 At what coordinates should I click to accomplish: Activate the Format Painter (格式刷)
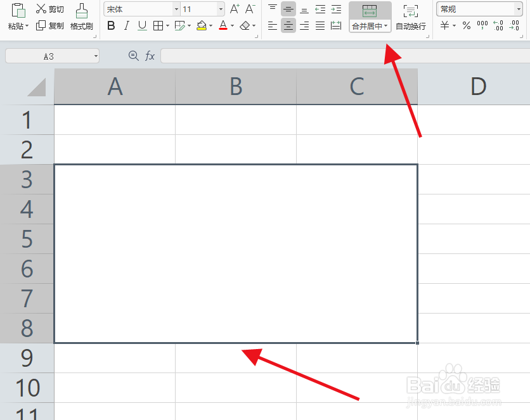pos(81,17)
